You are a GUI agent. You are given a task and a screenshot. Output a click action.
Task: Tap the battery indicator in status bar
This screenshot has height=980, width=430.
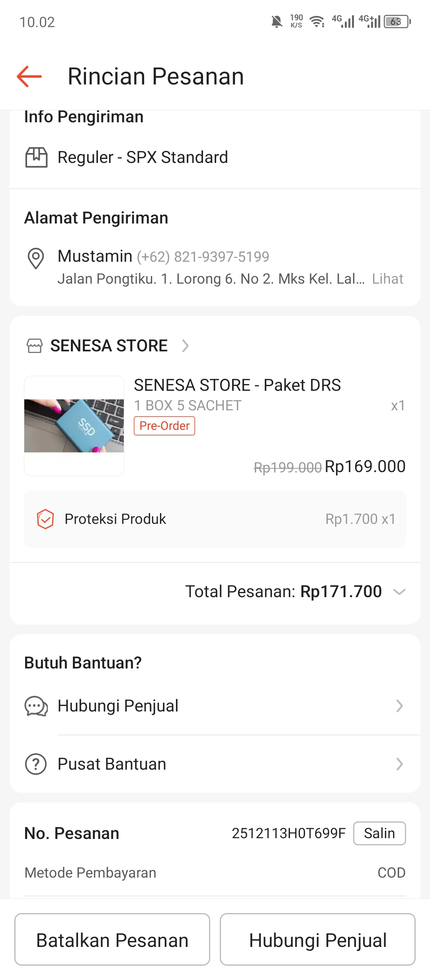point(397,22)
